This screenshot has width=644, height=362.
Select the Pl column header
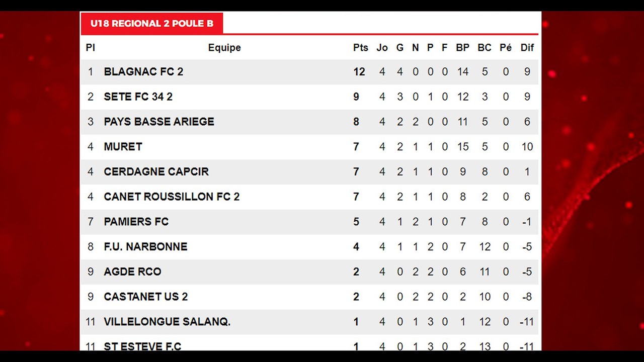coord(91,48)
